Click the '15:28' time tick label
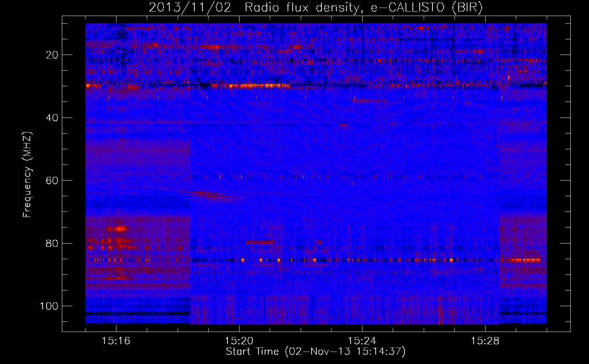This screenshot has height=364, width=589. pos(485,341)
